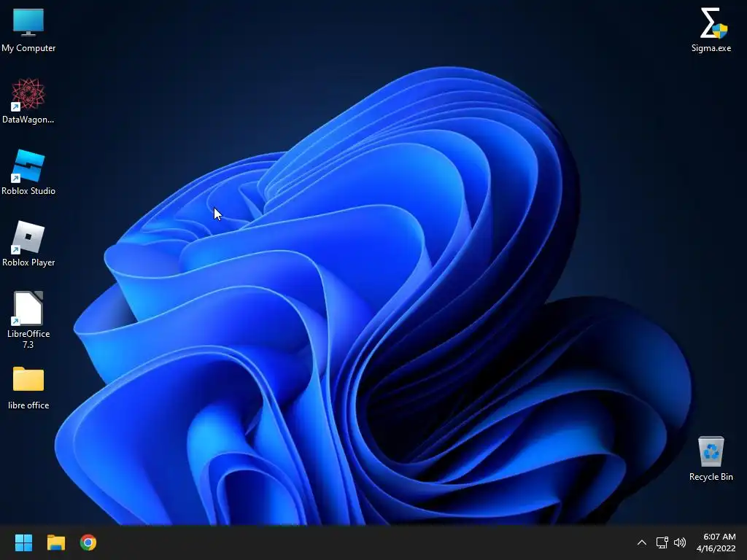This screenshot has width=747, height=560.
Task: Expand the hidden system tray icons chevron
Action: coord(642,542)
